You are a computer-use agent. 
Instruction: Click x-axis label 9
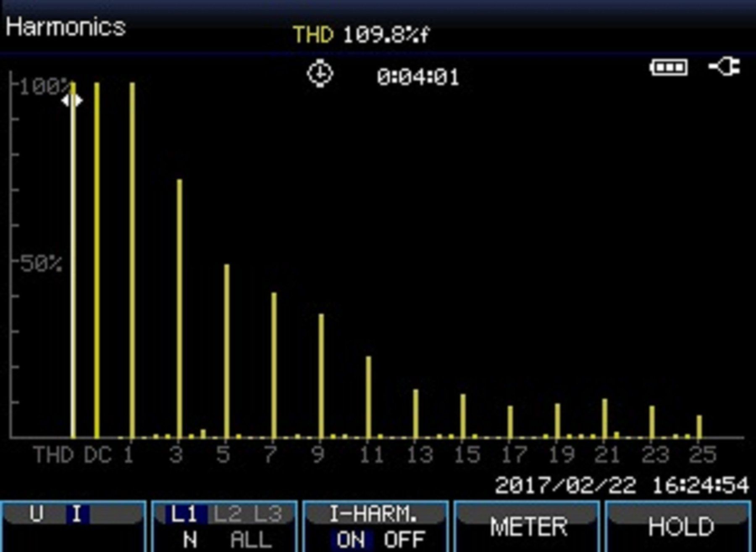pos(318,455)
